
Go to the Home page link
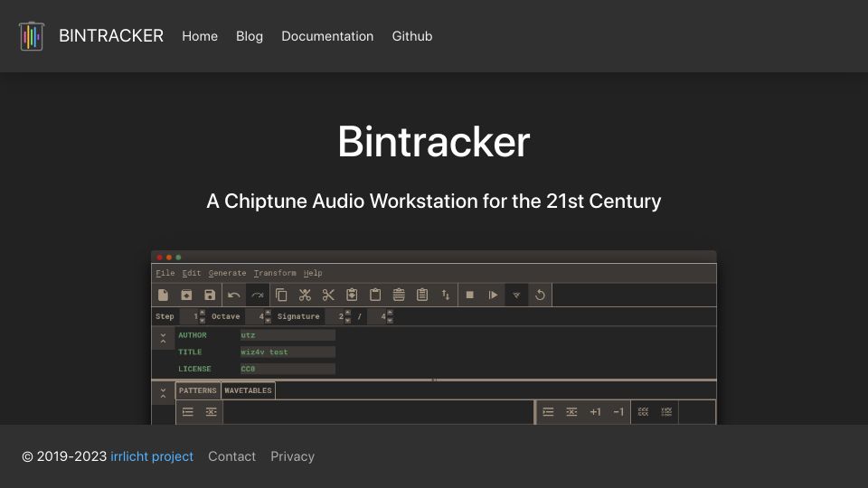click(x=200, y=36)
